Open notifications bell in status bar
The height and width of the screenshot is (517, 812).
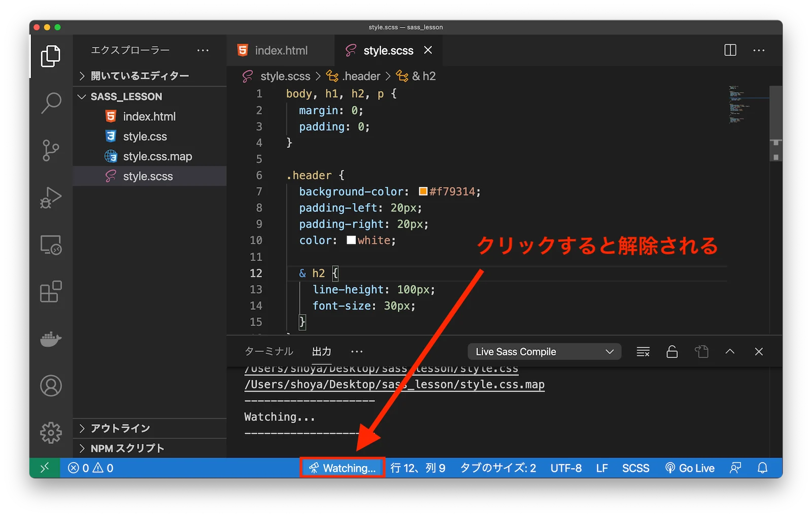[762, 468]
